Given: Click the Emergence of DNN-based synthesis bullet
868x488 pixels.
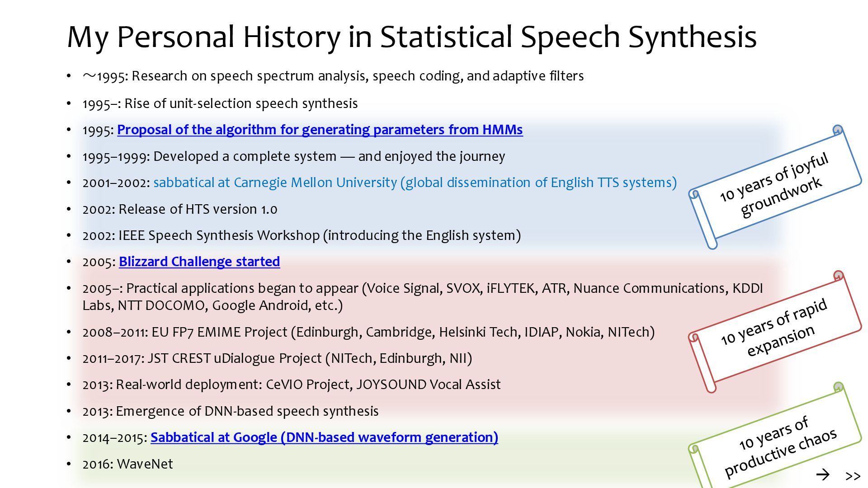Looking at the screenshot, I should (x=230, y=411).
